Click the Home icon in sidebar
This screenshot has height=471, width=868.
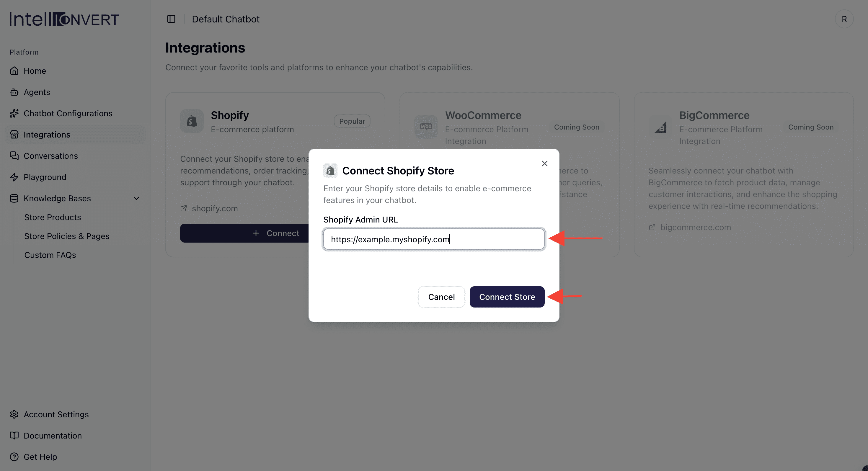pos(14,71)
